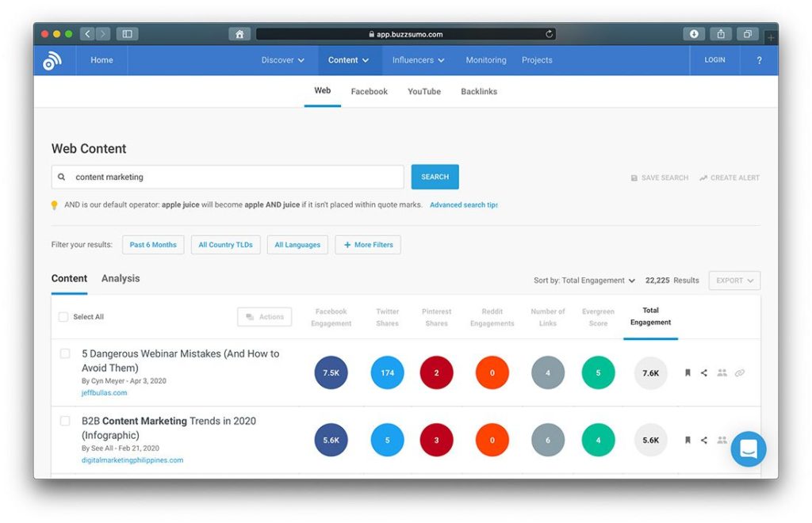Open the chat support bubble
The width and height of the screenshot is (812, 523).
coord(749,449)
